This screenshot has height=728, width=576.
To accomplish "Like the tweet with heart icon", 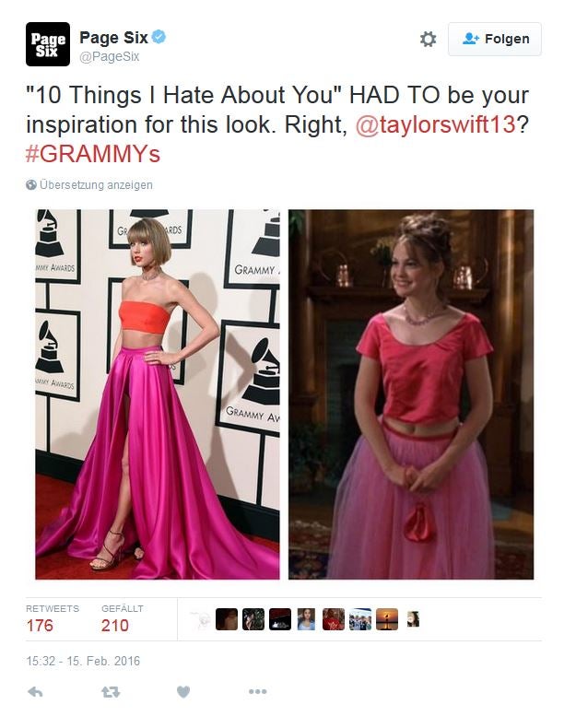I will pos(183,692).
